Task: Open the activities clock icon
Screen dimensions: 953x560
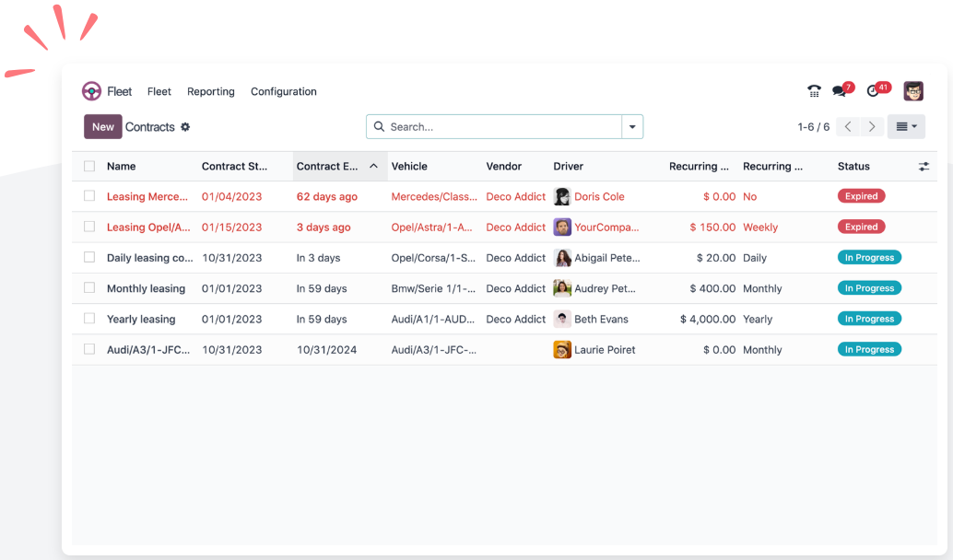Action: point(874,91)
